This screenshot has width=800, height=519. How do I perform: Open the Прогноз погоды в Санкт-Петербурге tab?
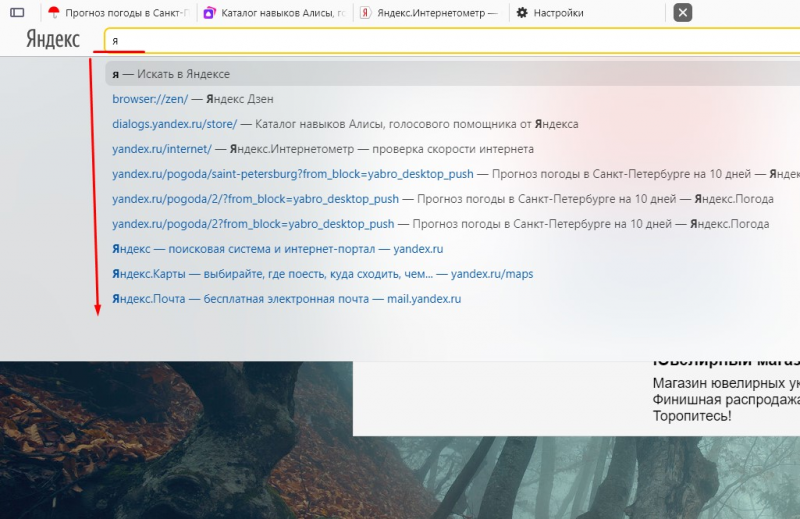coord(118,13)
